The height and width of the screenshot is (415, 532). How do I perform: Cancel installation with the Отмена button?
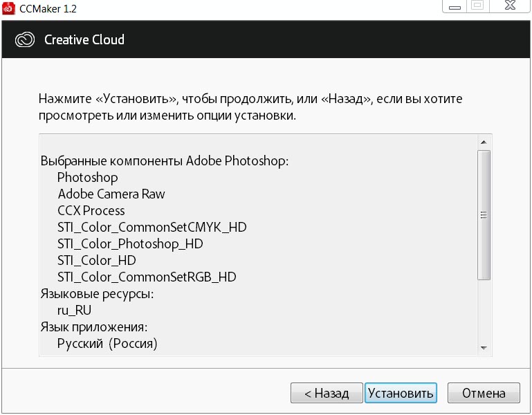pyautogui.click(x=484, y=393)
